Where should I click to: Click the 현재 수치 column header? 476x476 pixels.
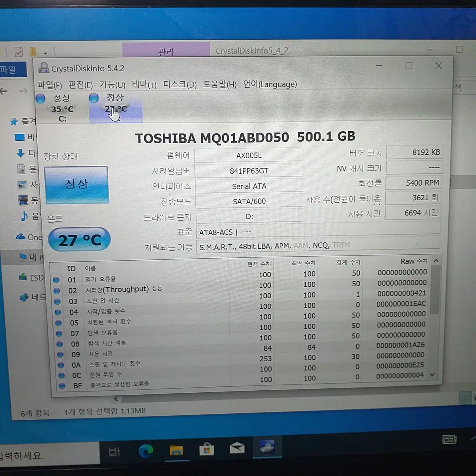point(259,264)
